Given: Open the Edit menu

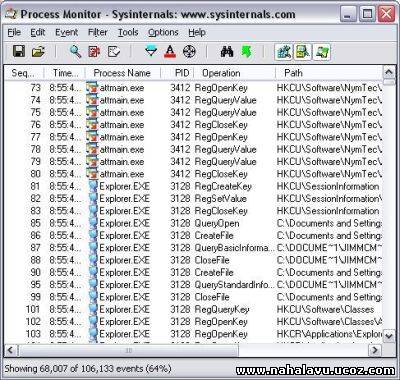Looking at the screenshot, I should [x=38, y=33].
